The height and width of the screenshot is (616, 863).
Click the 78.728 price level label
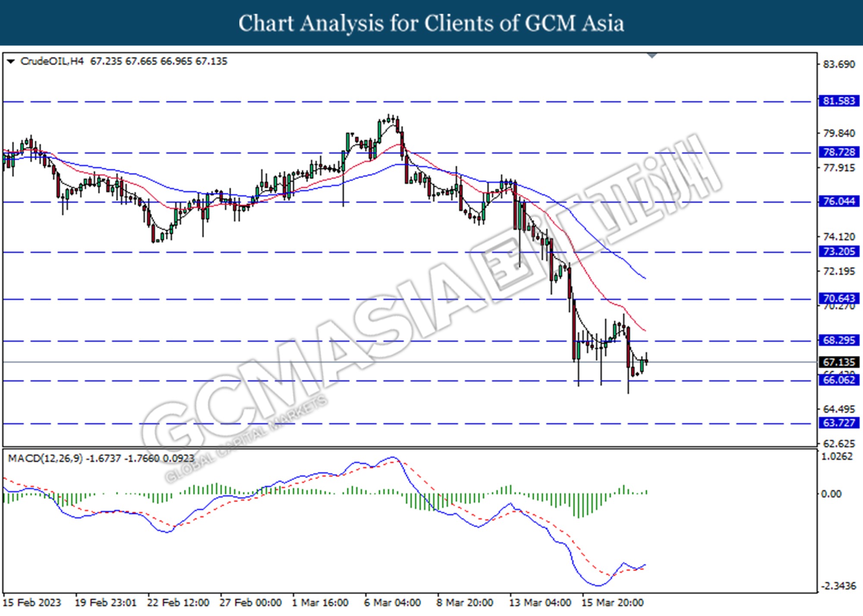coord(839,152)
